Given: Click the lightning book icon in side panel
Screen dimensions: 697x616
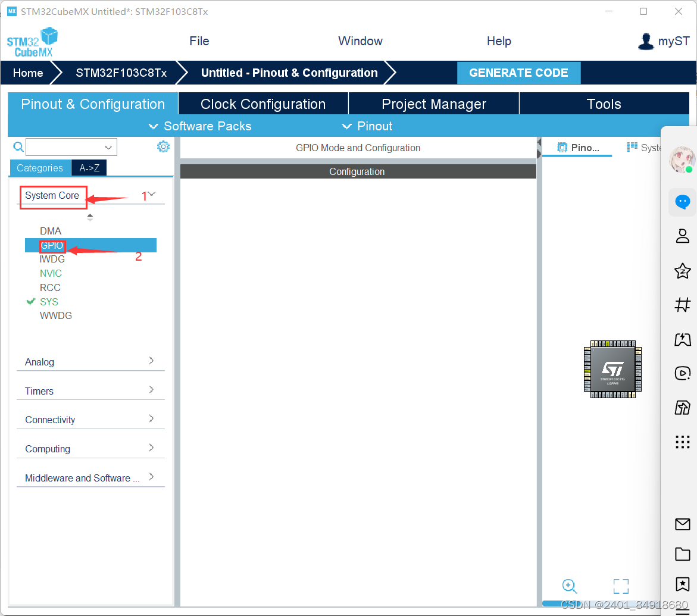Looking at the screenshot, I should click(x=682, y=339).
